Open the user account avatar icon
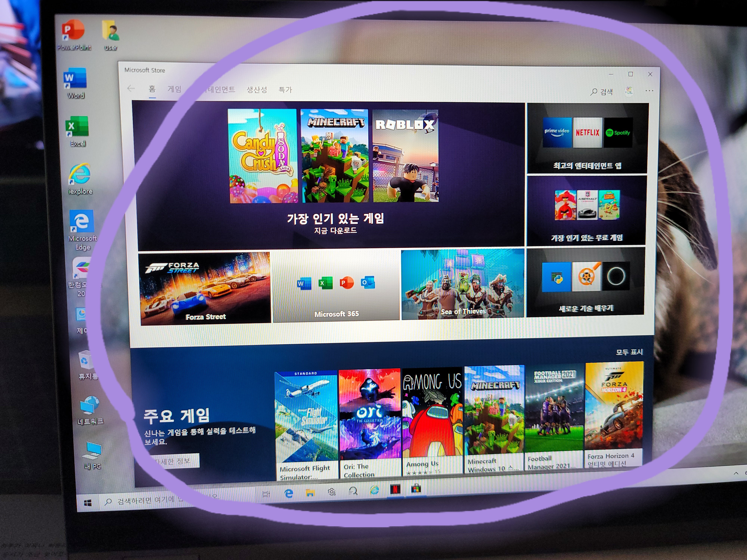 [x=628, y=91]
